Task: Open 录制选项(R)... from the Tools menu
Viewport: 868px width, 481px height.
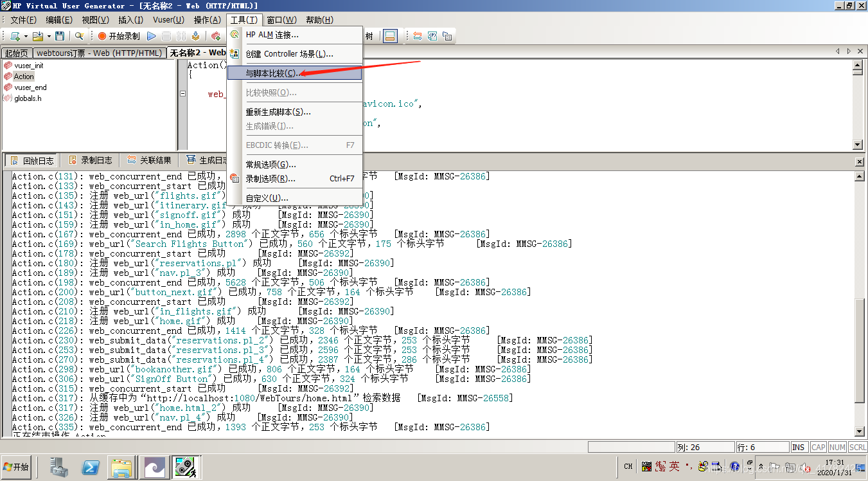Action: (x=295, y=179)
